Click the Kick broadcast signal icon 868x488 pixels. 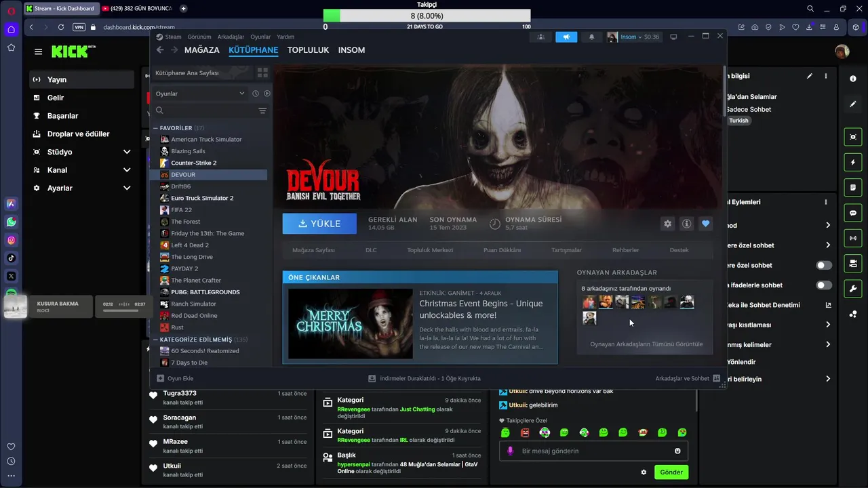pos(853,238)
